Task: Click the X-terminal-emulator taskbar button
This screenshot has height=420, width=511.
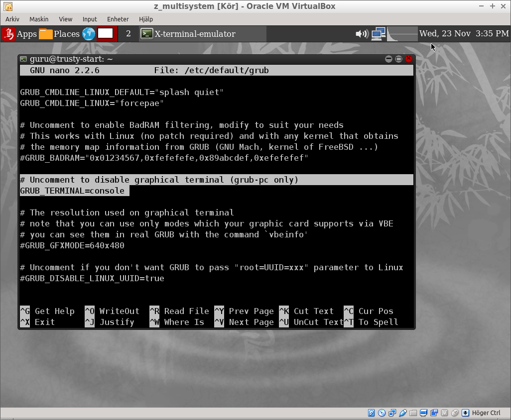Action: (x=202, y=34)
